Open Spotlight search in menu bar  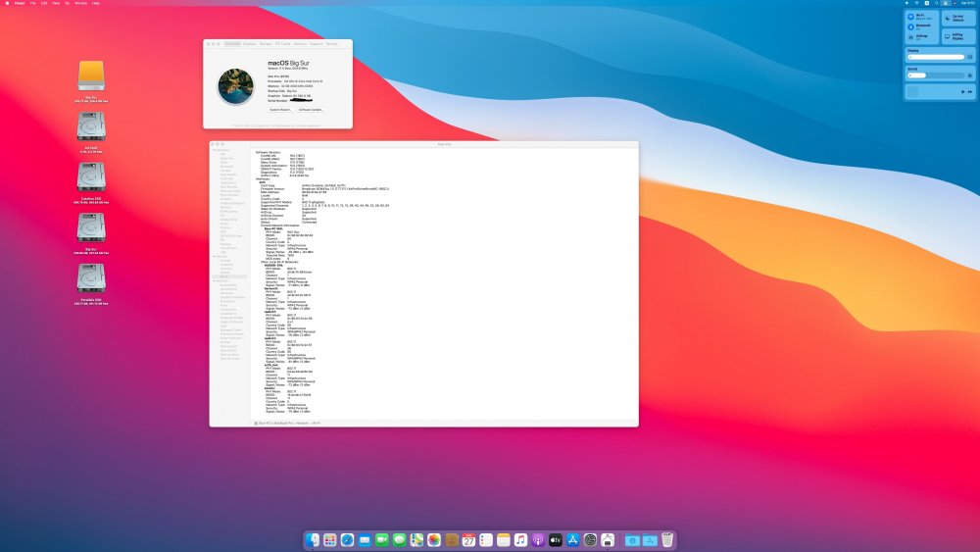936,3
